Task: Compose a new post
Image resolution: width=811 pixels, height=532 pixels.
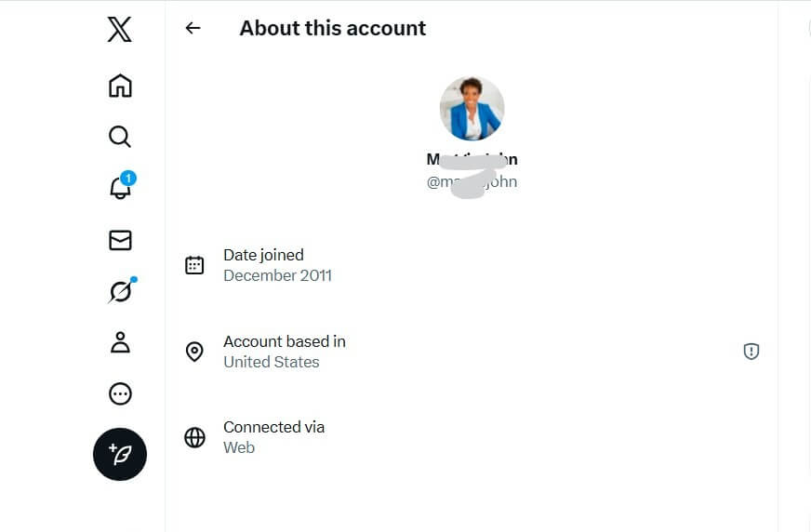Action: tap(120, 455)
